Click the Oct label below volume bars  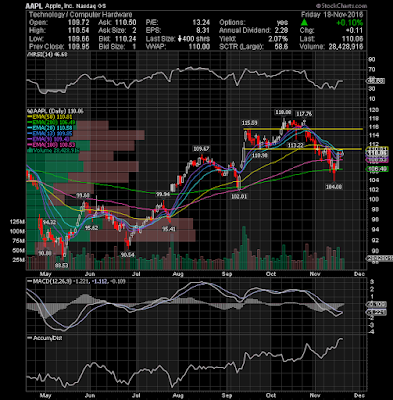pos(271,274)
